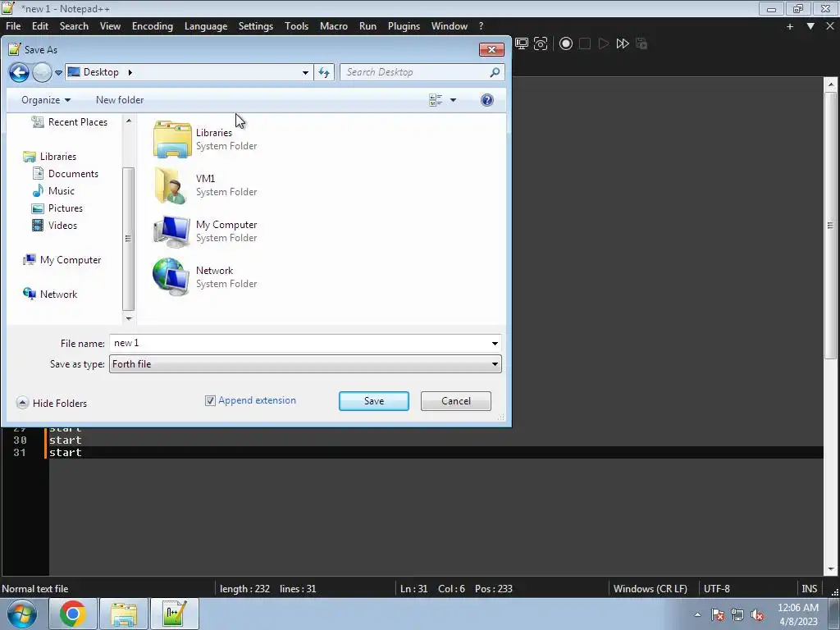Image resolution: width=840 pixels, height=630 pixels.
Task: Click the INS indicator in status bar
Action: point(809,589)
